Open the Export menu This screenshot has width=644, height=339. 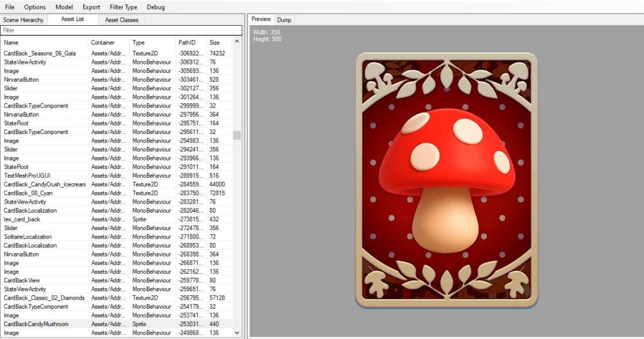(91, 7)
